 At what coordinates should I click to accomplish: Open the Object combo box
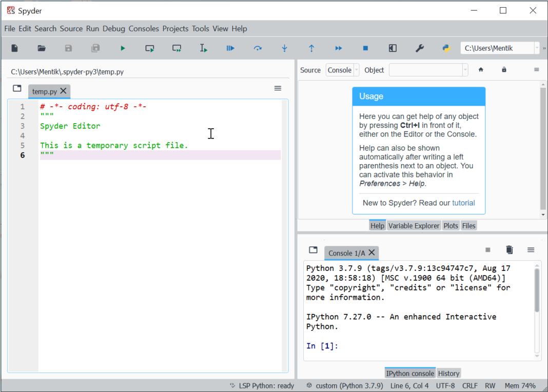click(428, 70)
